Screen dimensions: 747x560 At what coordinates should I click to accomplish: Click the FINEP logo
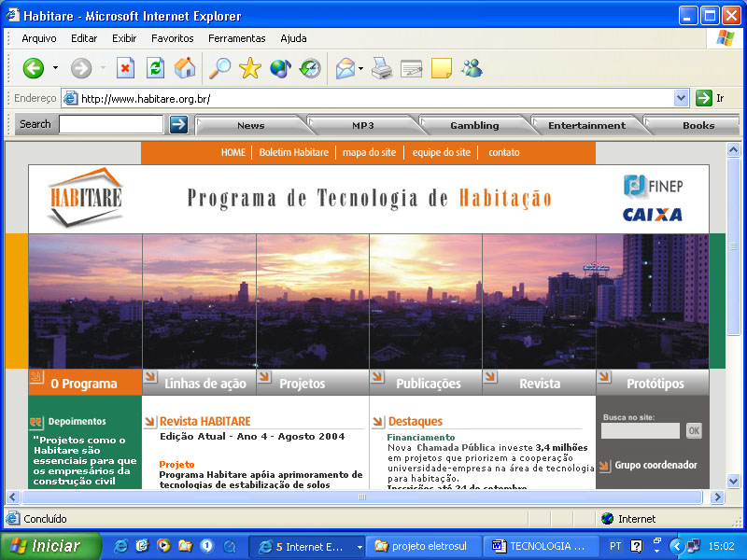point(653,186)
